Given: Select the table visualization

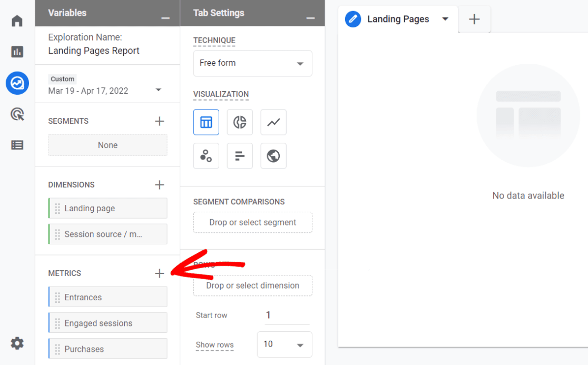Looking at the screenshot, I should pyautogui.click(x=206, y=122).
